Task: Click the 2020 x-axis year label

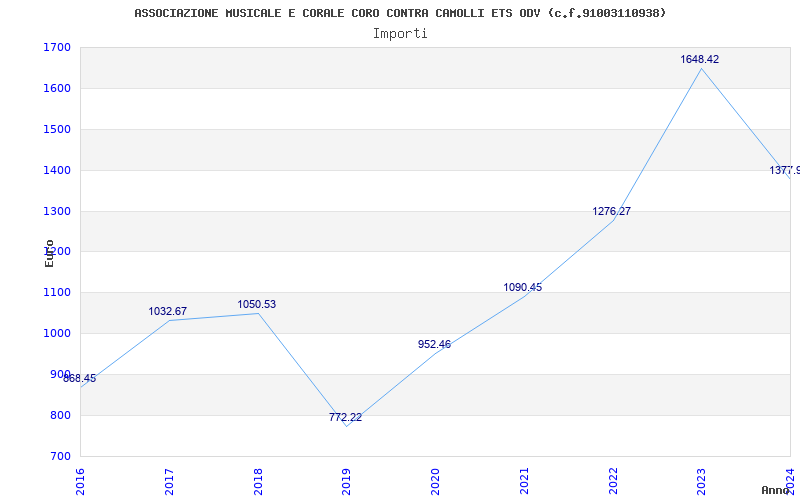Action: pos(435,482)
